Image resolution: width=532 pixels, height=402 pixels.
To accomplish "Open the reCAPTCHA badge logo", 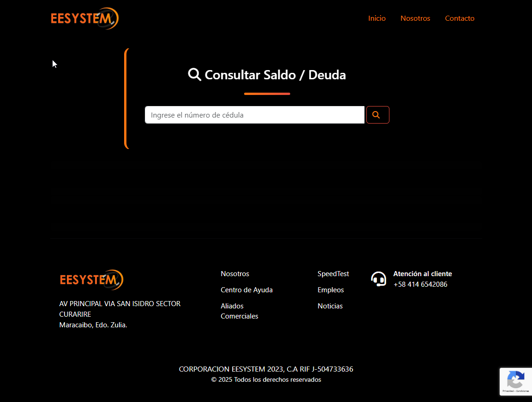I will (x=515, y=379).
